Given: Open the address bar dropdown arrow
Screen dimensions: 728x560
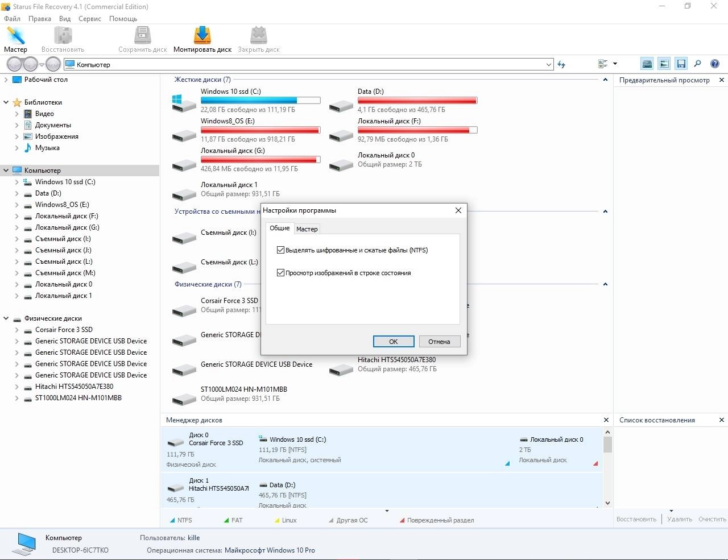Looking at the screenshot, I should (549, 65).
